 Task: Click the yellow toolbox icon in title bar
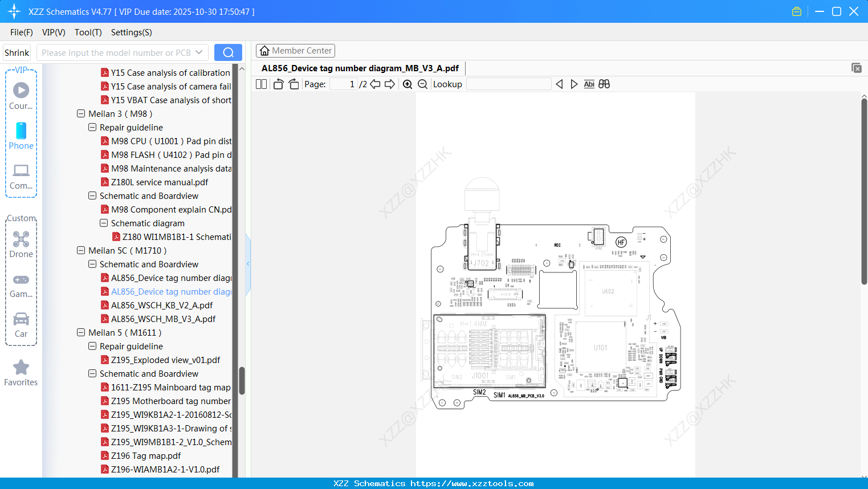click(x=796, y=11)
